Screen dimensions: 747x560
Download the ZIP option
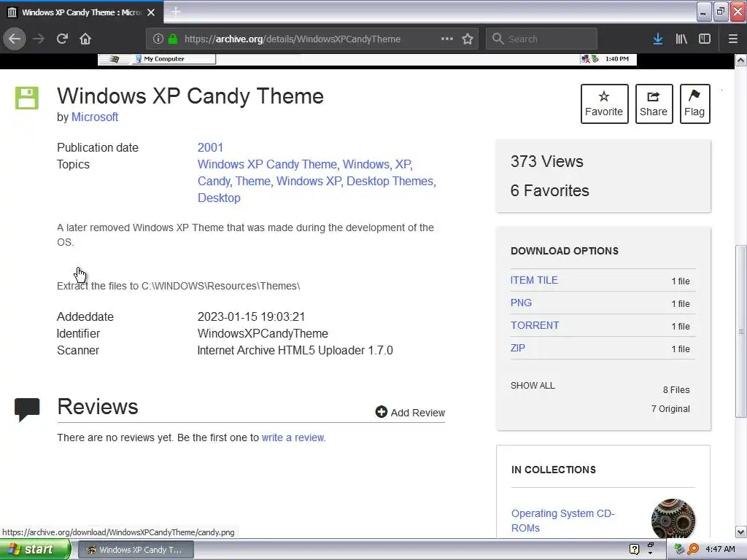pyautogui.click(x=517, y=348)
